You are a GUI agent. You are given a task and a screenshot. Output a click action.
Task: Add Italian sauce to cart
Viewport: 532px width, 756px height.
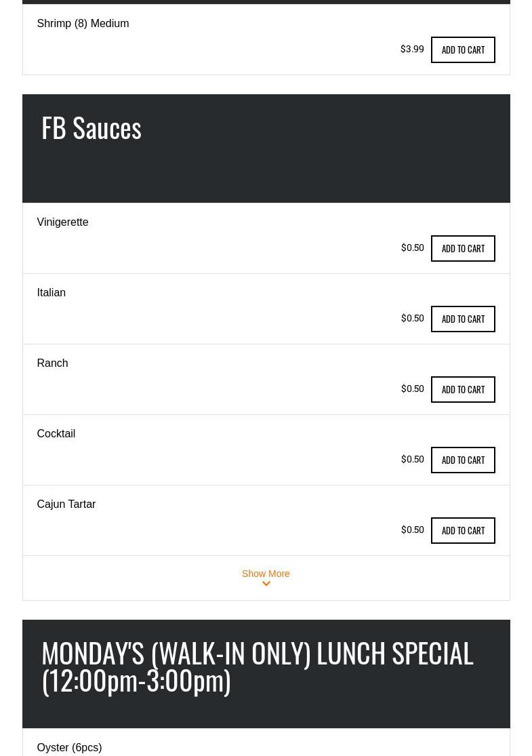point(463,319)
